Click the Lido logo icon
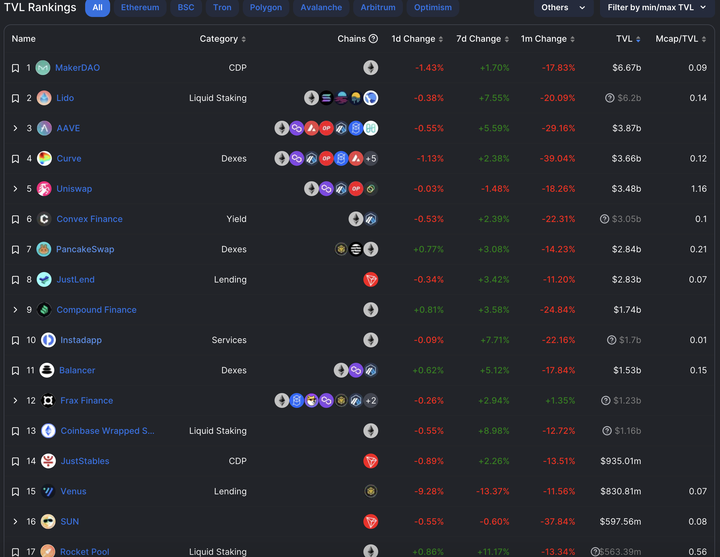Image resolution: width=720 pixels, height=557 pixels. [44, 98]
